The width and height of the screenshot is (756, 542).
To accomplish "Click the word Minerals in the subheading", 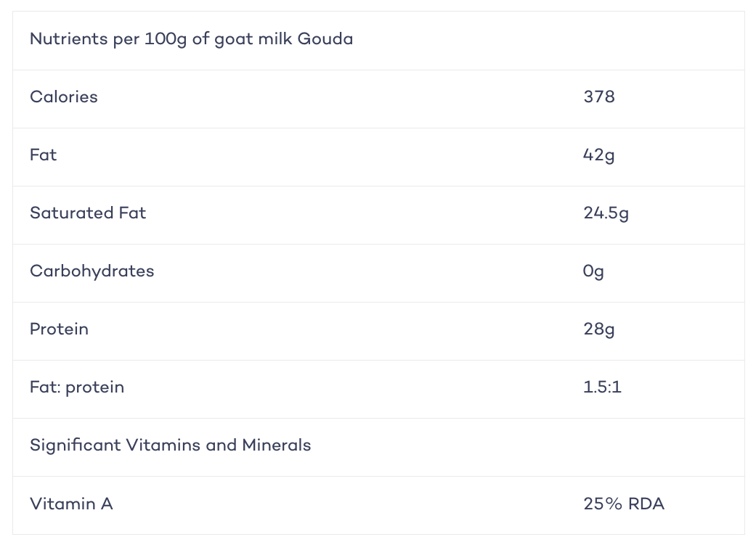I will tap(277, 445).
